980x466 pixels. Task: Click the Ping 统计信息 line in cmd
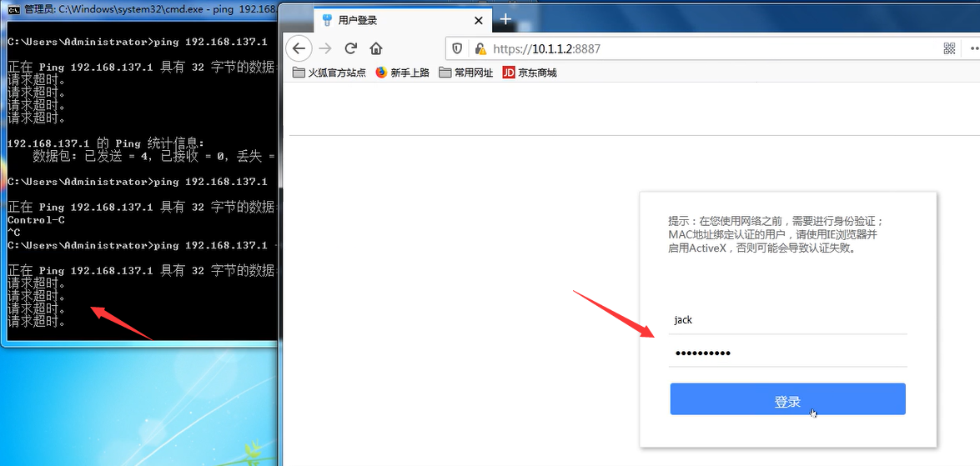click(106, 143)
